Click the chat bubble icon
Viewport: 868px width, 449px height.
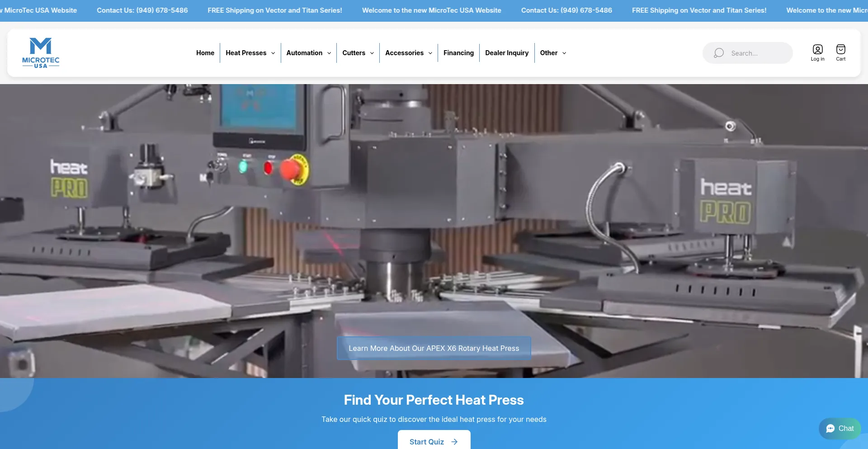pyautogui.click(x=830, y=429)
